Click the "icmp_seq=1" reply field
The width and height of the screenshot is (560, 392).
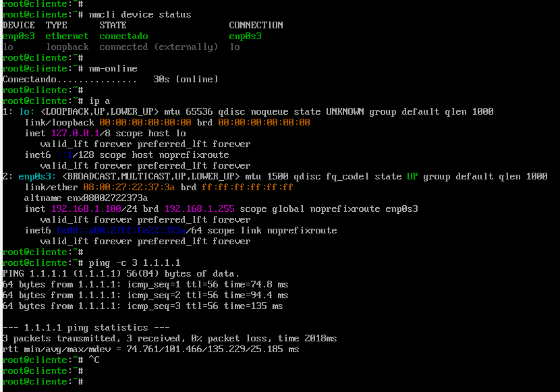154,285
